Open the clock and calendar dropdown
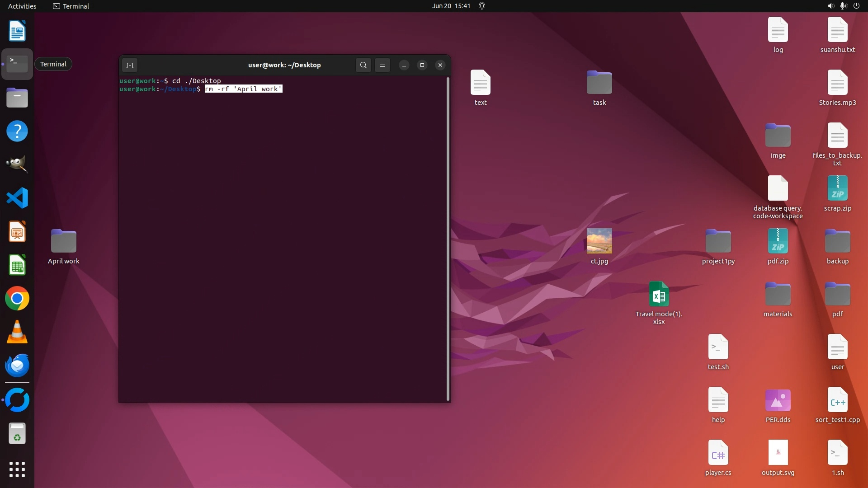 [451, 6]
